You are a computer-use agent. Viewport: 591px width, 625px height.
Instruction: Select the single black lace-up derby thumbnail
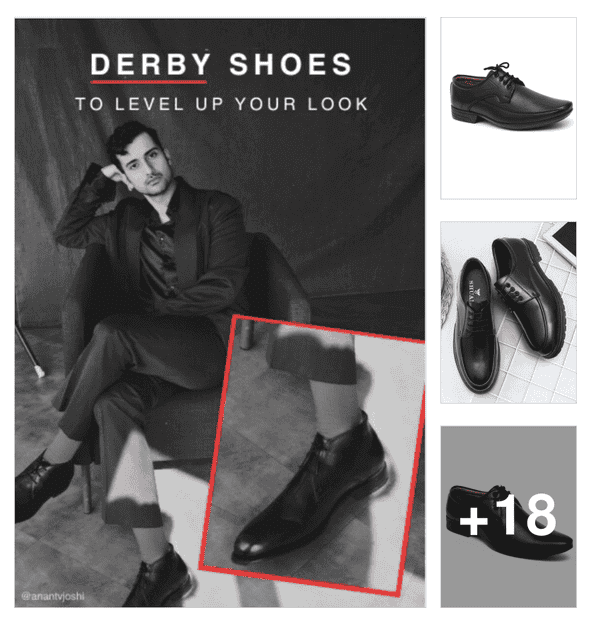(508, 108)
